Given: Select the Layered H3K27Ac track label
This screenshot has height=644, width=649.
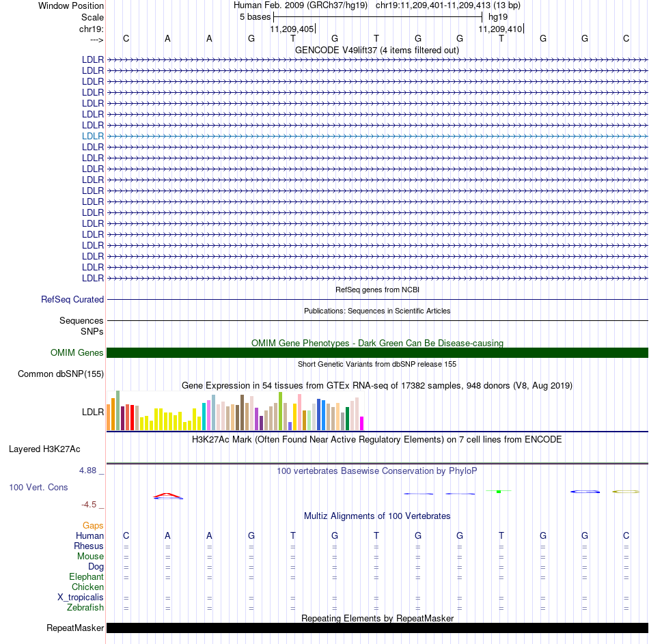Looking at the screenshot, I should click(44, 449).
